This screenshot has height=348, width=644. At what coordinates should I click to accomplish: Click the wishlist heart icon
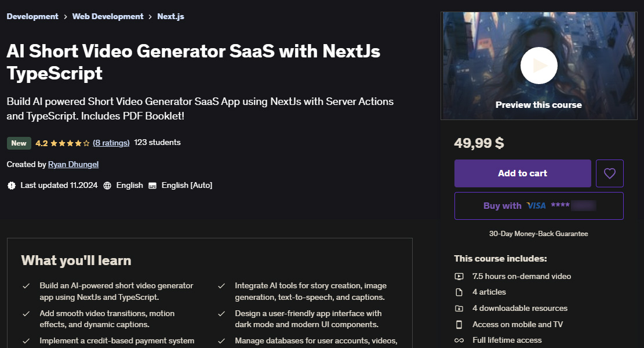(x=609, y=173)
